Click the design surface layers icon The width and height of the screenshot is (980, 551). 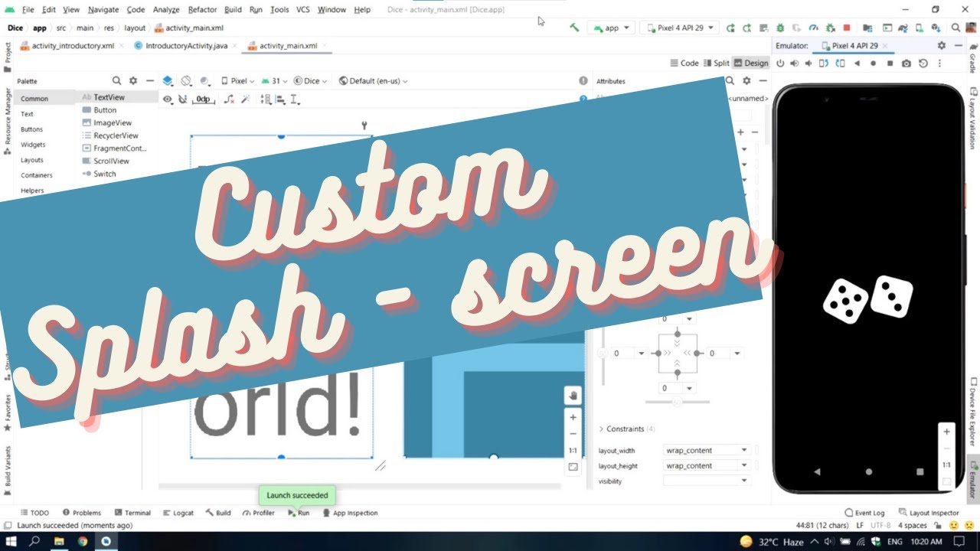coord(168,80)
